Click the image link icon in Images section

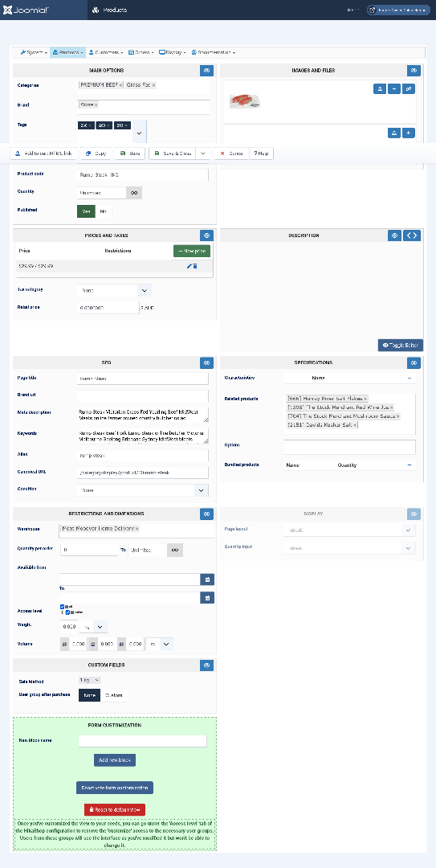coord(409,88)
